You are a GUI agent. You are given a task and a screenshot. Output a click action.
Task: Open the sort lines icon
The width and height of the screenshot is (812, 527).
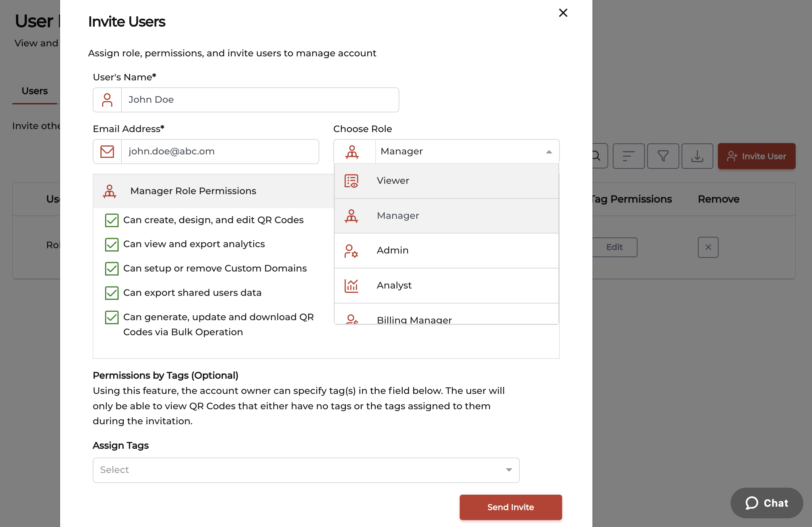point(629,156)
